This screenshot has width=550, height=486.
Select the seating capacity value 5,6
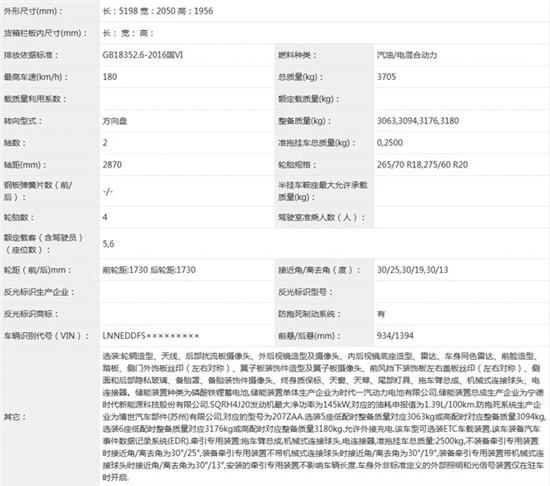pos(108,244)
